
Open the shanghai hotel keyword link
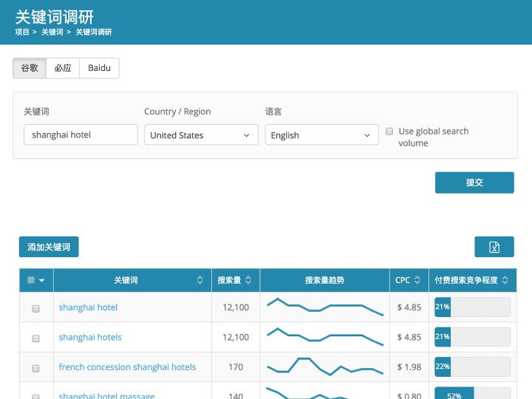(88, 307)
